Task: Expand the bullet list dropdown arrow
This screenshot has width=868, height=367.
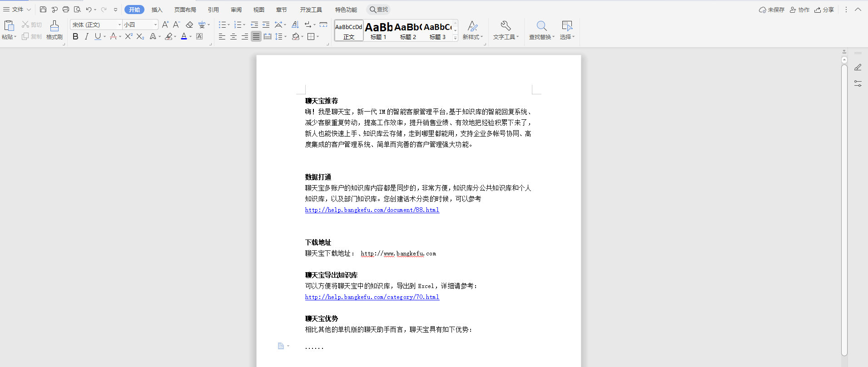Action: coord(228,25)
